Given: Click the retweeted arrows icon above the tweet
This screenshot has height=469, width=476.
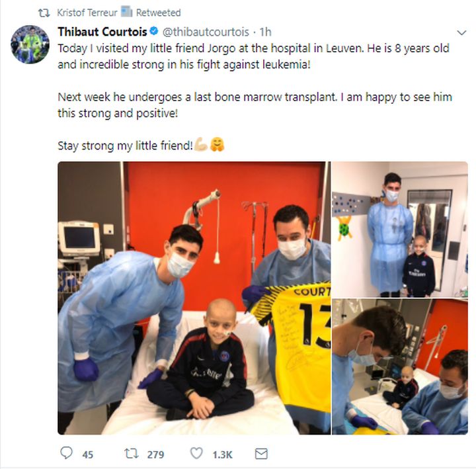Looking at the screenshot, I should coord(44,13).
